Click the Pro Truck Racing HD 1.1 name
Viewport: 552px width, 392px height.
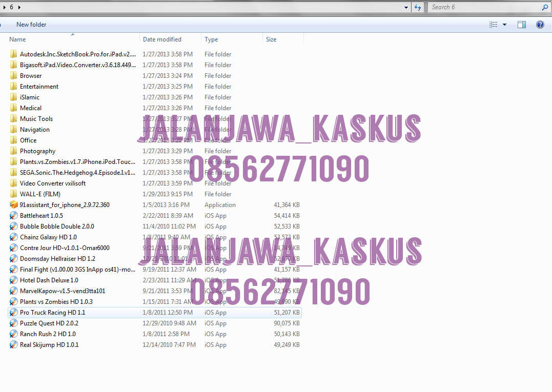[52, 313]
